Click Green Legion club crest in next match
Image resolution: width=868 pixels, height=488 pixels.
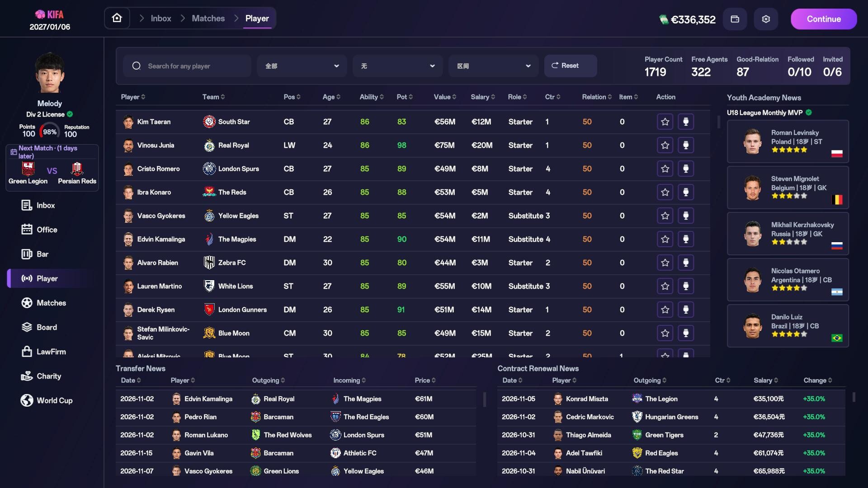[x=28, y=169]
